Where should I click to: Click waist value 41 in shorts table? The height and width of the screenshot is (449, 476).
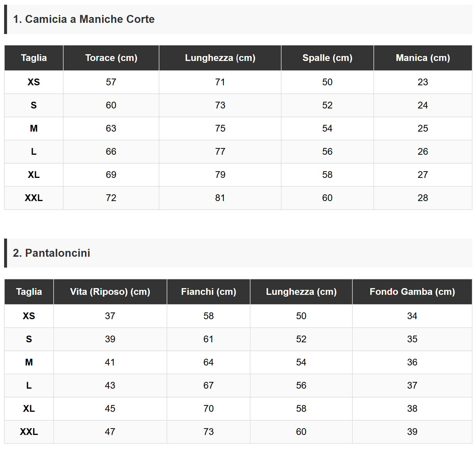[x=110, y=362]
